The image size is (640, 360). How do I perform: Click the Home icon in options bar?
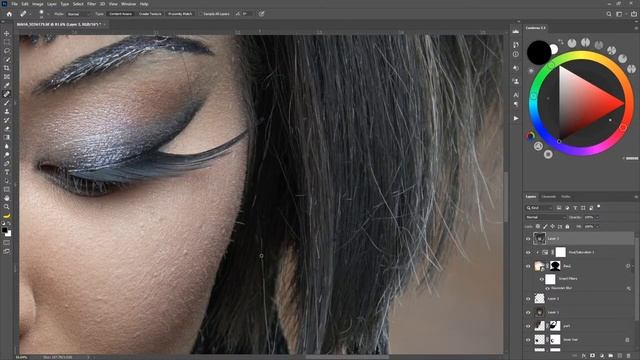9,14
